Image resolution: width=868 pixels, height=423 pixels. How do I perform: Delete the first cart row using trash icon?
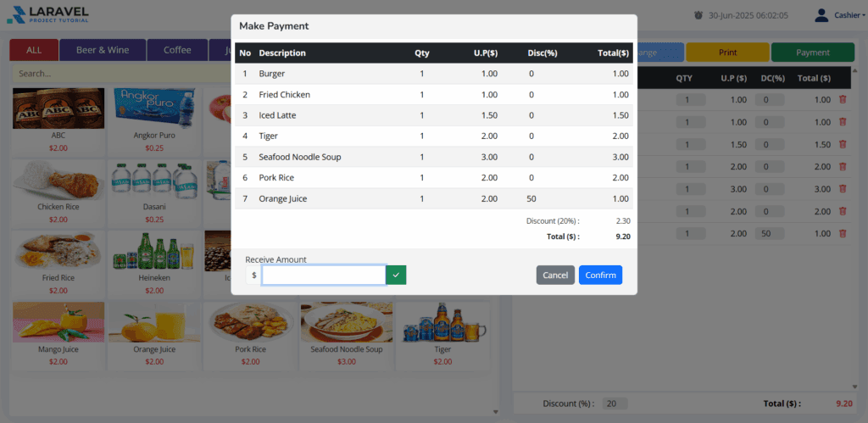(x=843, y=100)
